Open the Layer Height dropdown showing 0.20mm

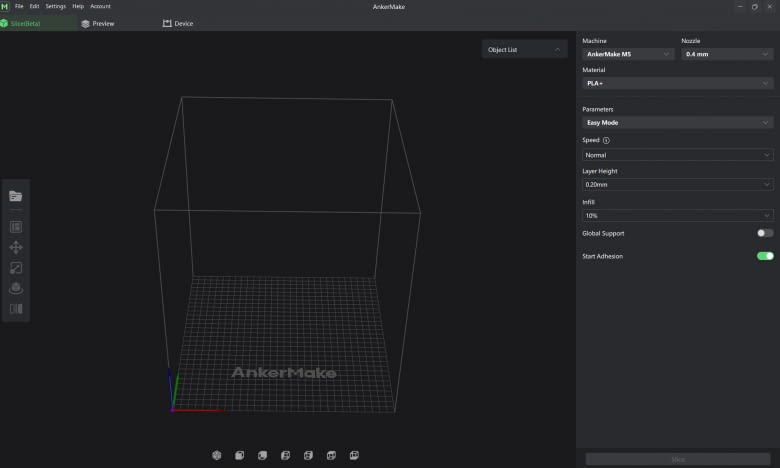(x=678, y=184)
